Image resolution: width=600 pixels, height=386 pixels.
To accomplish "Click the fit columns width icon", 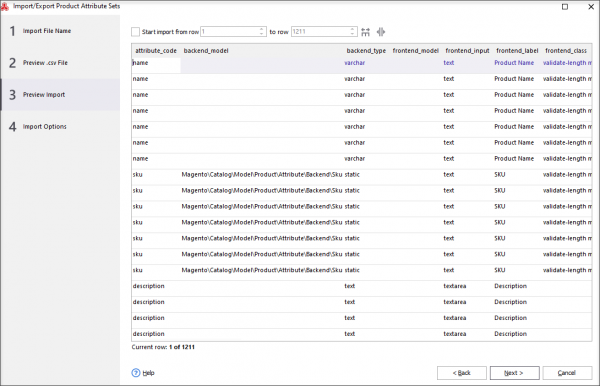I will tap(365, 32).
